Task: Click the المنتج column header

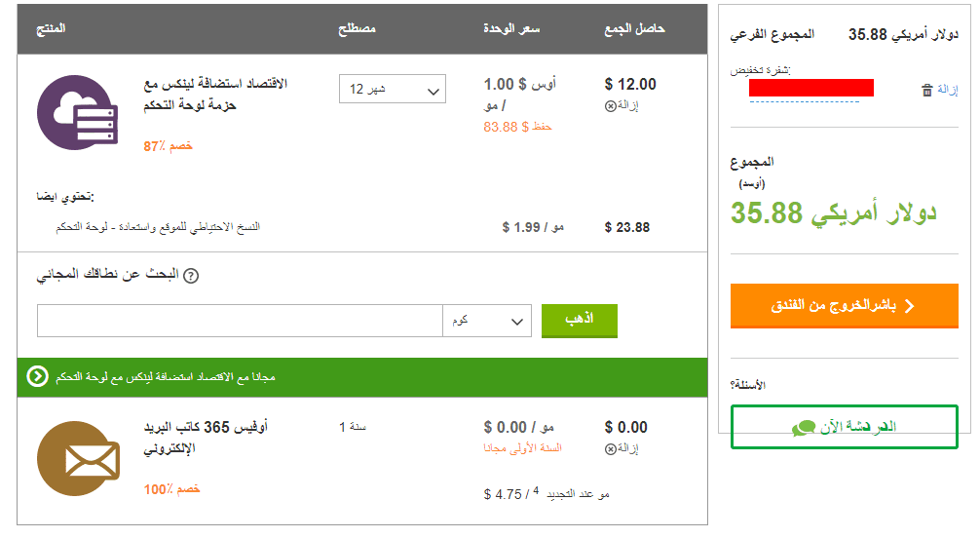Action: click(x=53, y=29)
